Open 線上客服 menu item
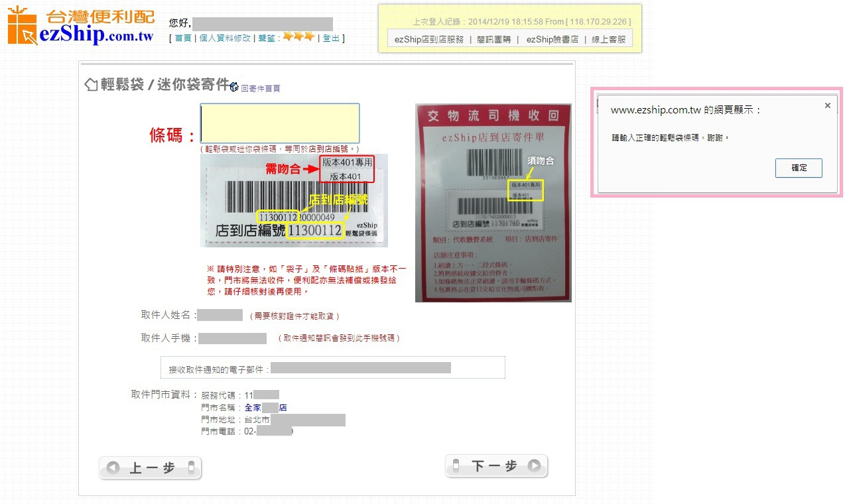This screenshot has height=504, width=845. (609, 39)
